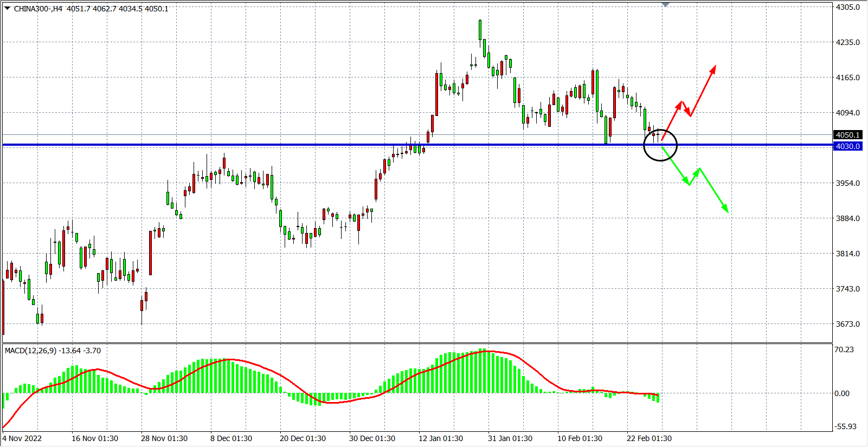The image size is (868, 447).
Task: Select the blue horizontal support line
Action: click(325, 145)
